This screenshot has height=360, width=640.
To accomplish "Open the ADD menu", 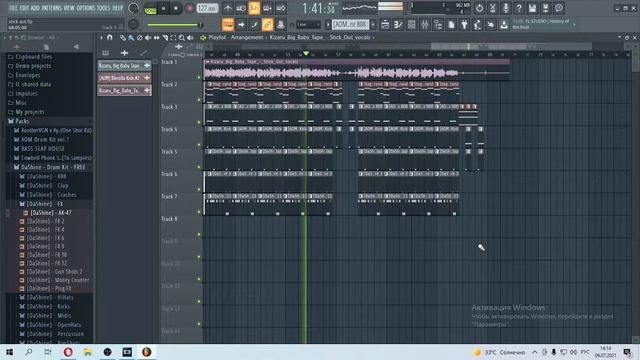I will 35,8.
